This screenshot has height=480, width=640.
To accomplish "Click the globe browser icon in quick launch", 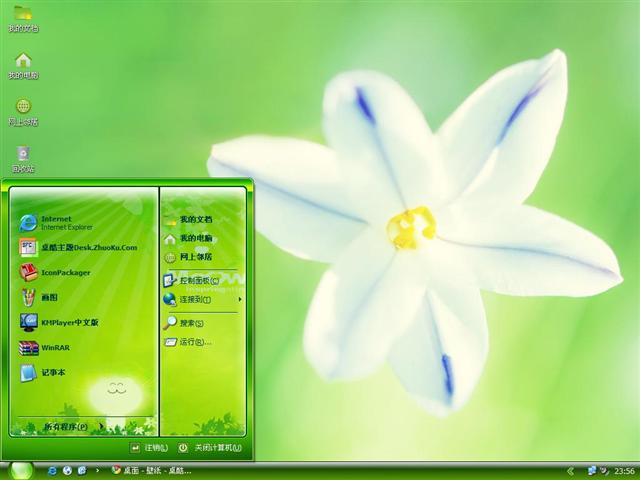I will [67, 471].
